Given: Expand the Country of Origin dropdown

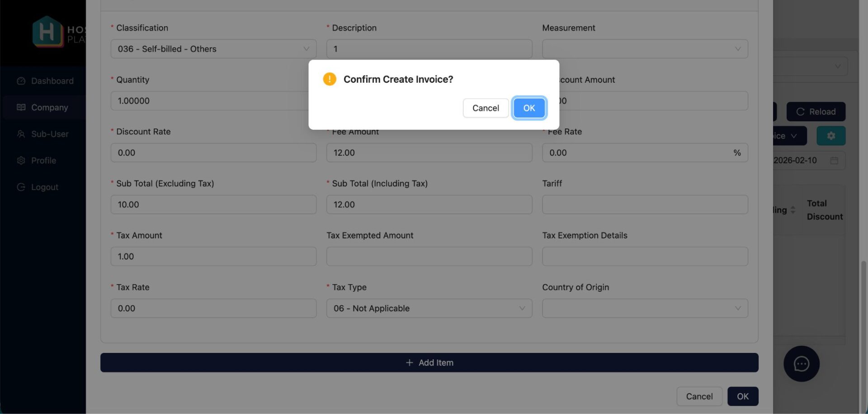Looking at the screenshot, I should [645, 308].
